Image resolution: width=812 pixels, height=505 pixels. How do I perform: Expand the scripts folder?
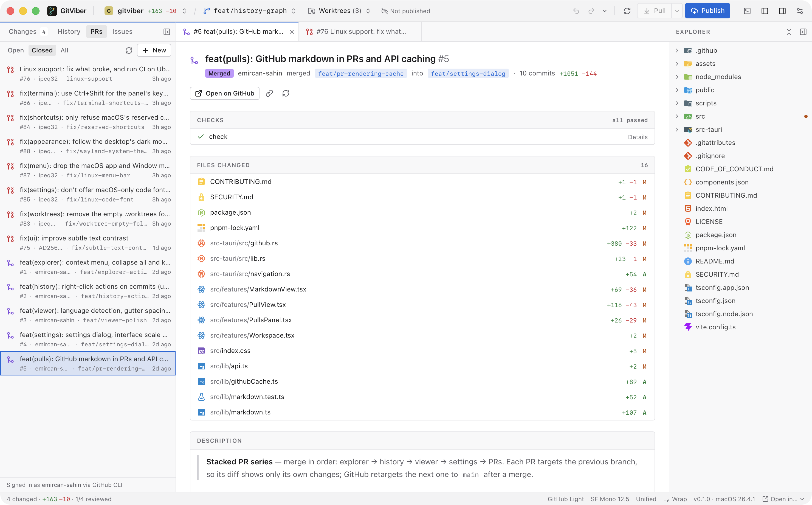(677, 103)
